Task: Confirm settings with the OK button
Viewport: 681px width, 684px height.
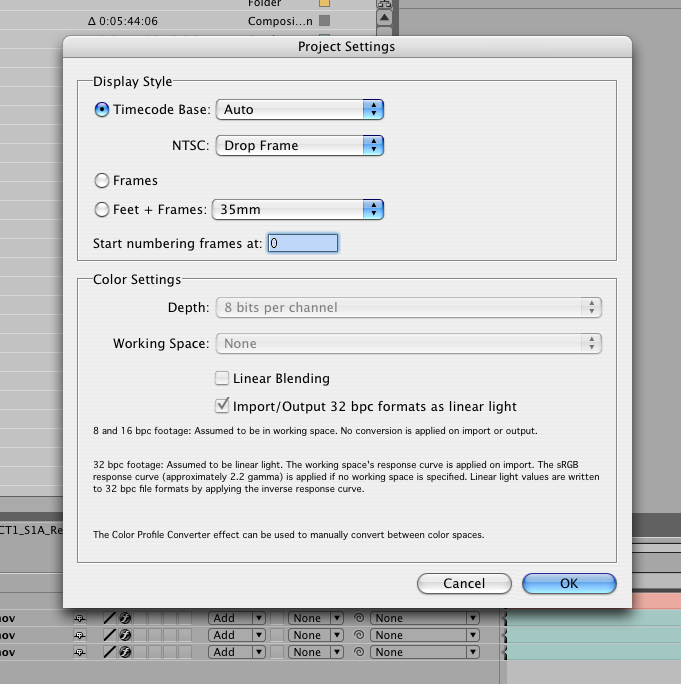Action: pos(569,583)
